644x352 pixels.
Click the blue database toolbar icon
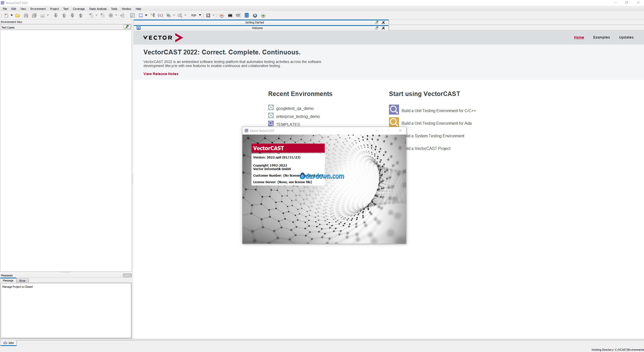coord(247,15)
